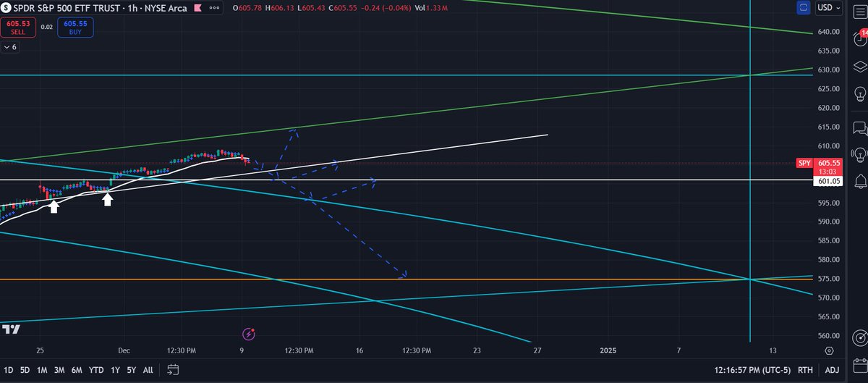The image size is (868, 383).
Task: Select the 1M time range
Action: click(42, 370)
